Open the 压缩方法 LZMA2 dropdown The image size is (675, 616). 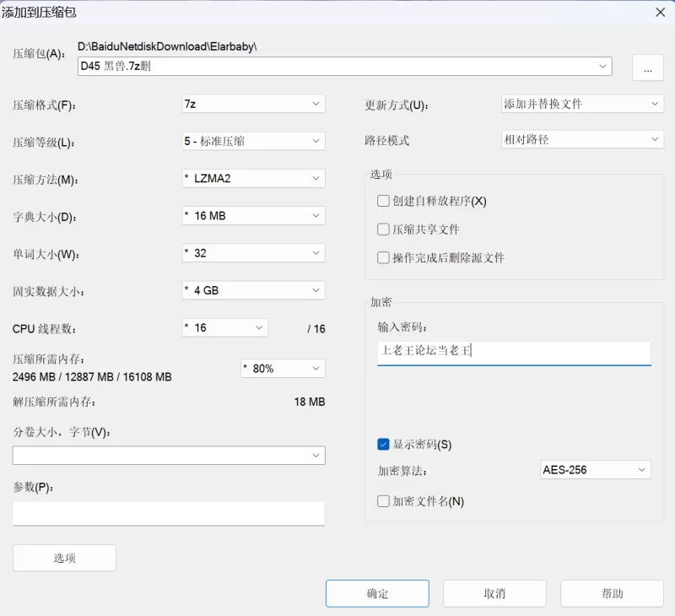(x=254, y=178)
